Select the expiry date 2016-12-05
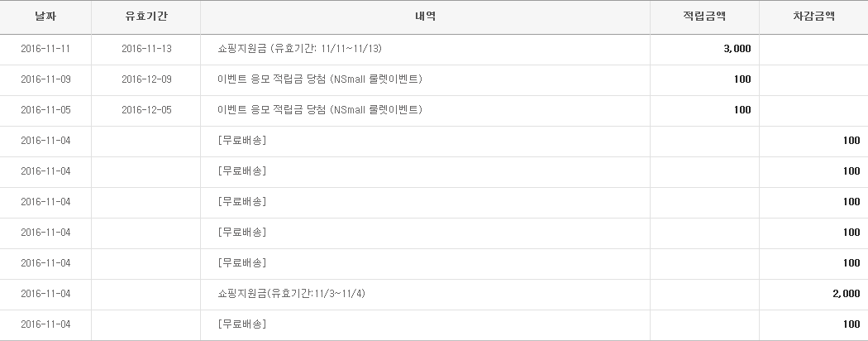Viewport: 868px width, 341px height. click(x=145, y=110)
